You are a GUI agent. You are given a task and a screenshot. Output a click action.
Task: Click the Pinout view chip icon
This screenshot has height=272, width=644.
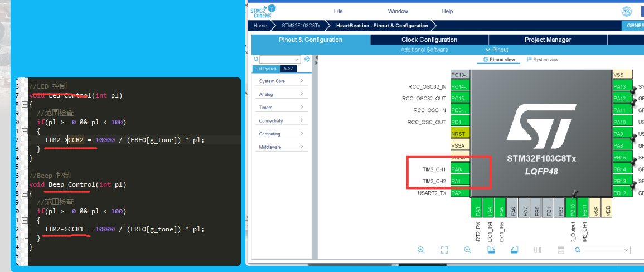(486, 60)
